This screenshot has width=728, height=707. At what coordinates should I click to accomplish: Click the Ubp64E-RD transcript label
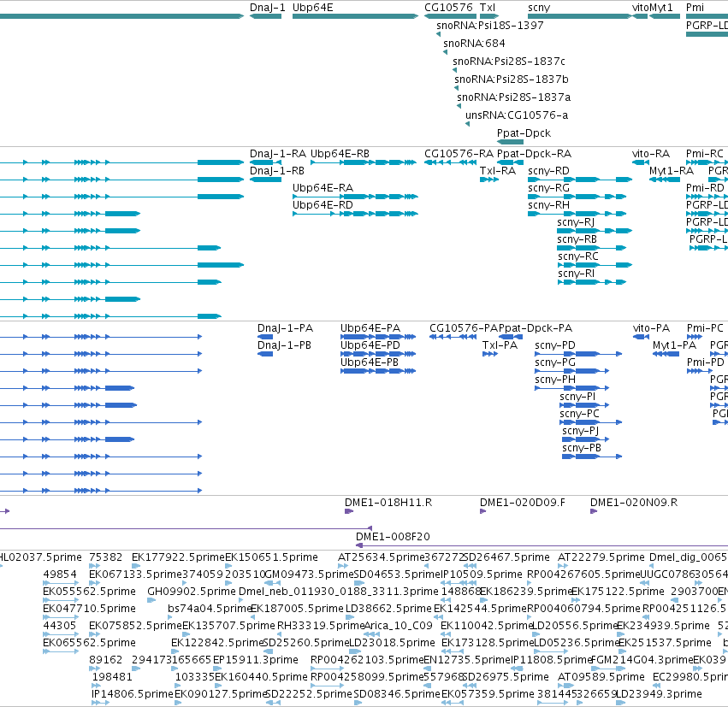[323, 205]
